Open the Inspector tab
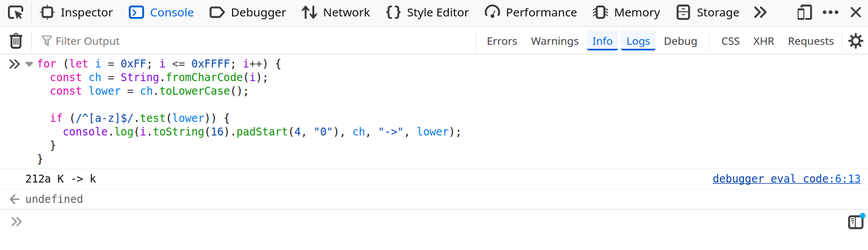The width and height of the screenshot is (868, 250). click(x=77, y=12)
